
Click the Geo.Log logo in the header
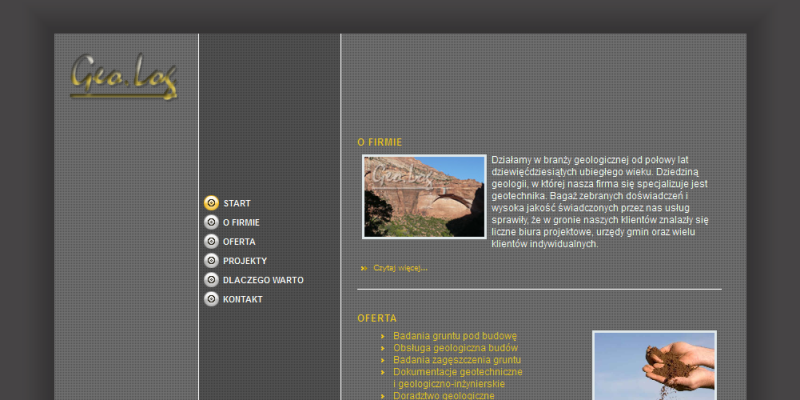pyautogui.click(x=124, y=76)
